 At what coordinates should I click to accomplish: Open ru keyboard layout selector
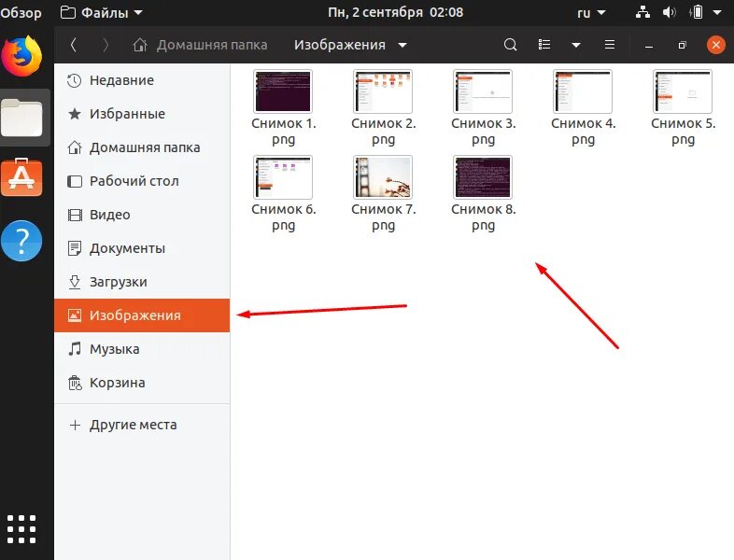(591, 13)
